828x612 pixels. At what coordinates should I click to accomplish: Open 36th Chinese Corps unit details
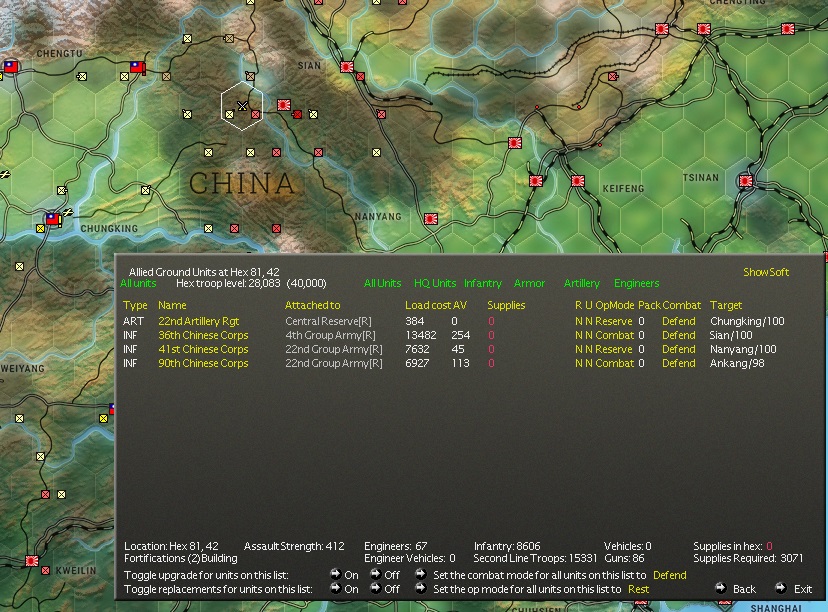pos(203,335)
